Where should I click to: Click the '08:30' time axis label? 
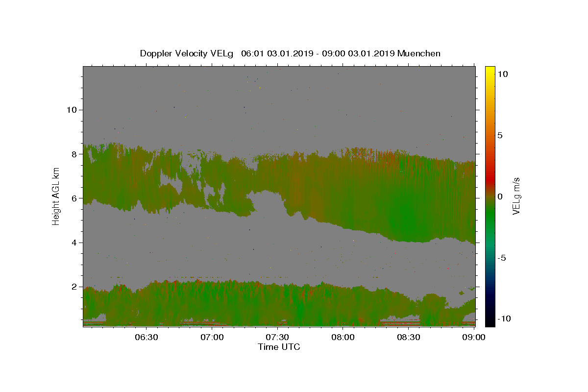pyautogui.click(x=409, y=337)
